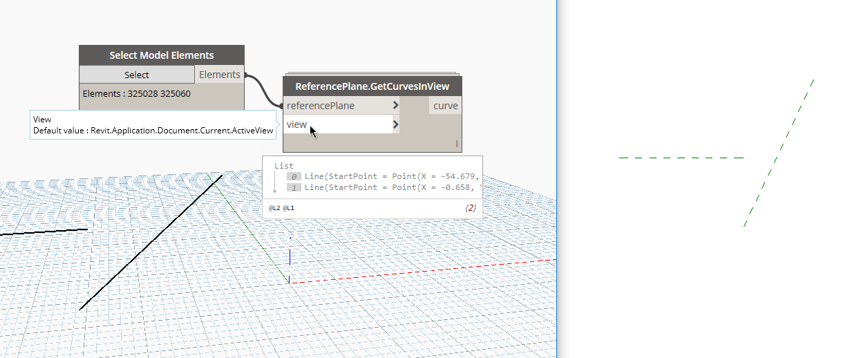Expand the view port chevron arrow
Viewport: 868px width, 358px height.
click(x=395, y=124)
